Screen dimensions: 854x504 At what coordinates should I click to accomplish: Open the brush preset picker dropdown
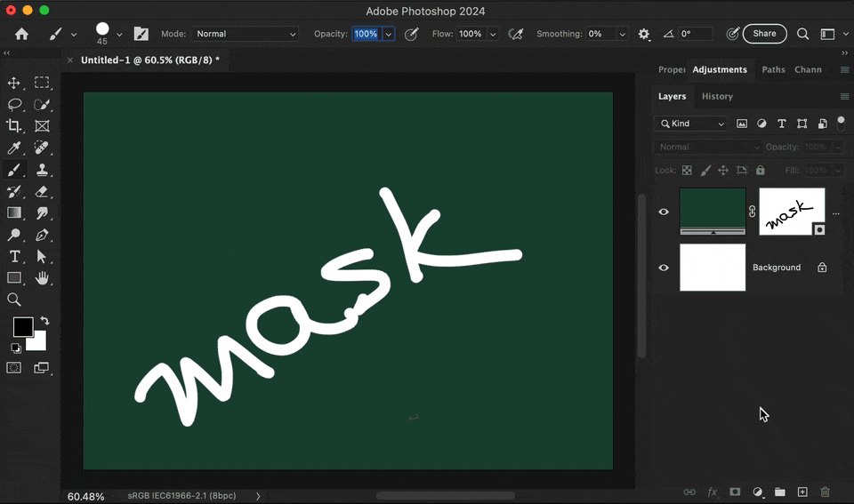pyautogui.click(x=119, y=34)
